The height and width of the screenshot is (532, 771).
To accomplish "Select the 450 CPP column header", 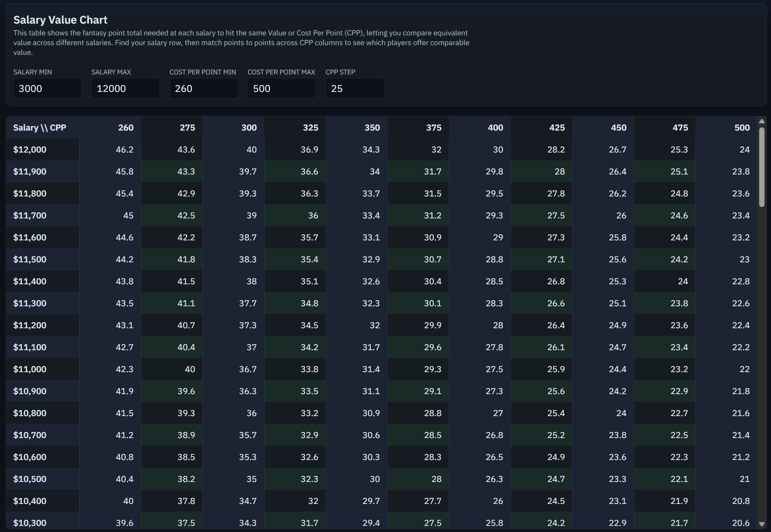I will pyautogui.click(x=603, y=127).
